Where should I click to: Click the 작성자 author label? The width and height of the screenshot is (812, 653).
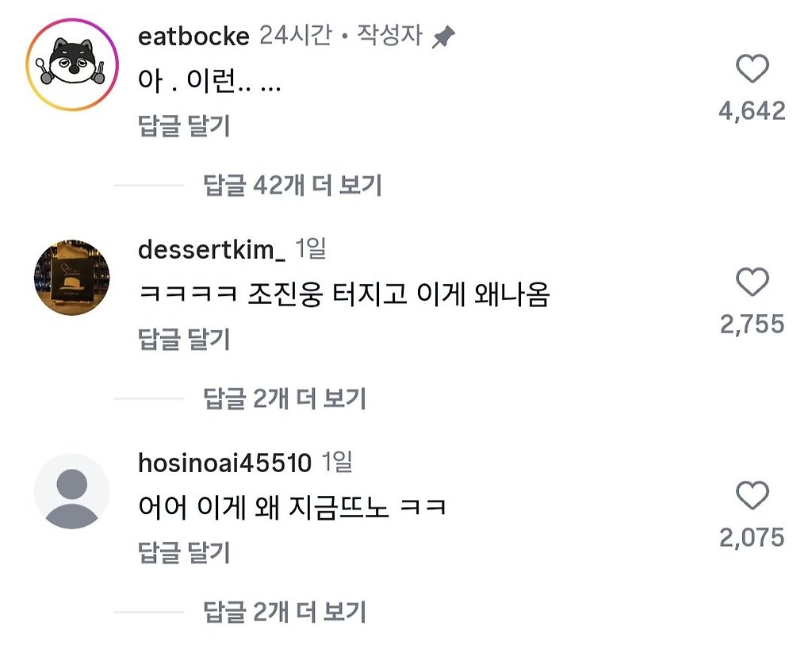[389, 36]
